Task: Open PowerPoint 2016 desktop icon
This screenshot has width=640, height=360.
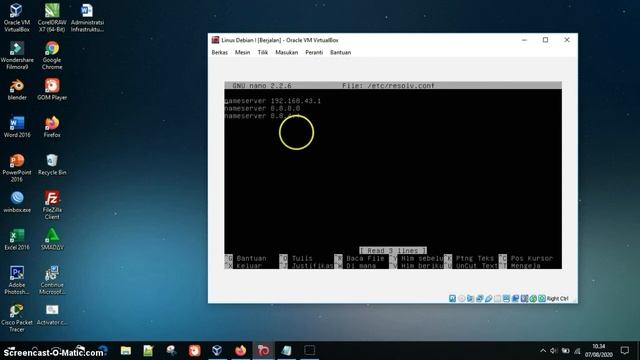Action: pyautogui.click(x=17, y=168)
